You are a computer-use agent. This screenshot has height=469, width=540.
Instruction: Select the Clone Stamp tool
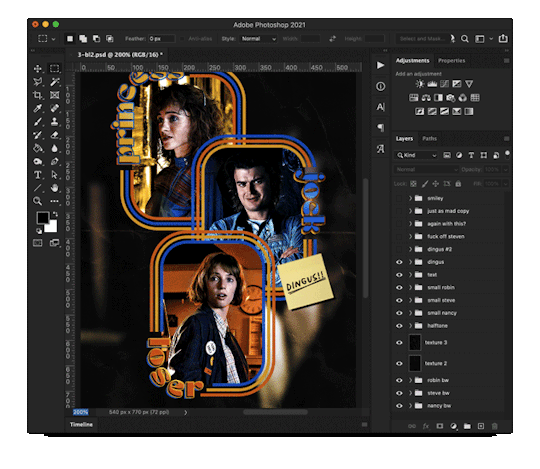click(x=54, y=122)
